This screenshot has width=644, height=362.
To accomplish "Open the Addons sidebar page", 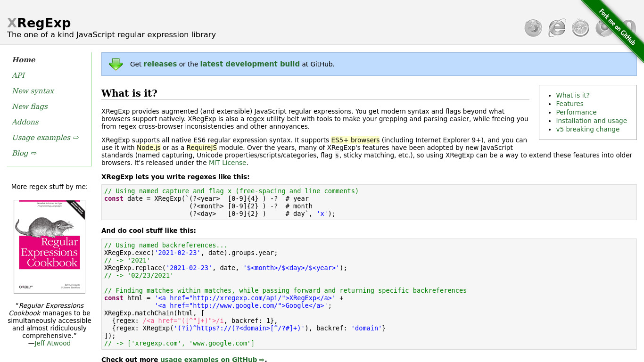I will tap(25, 122).
